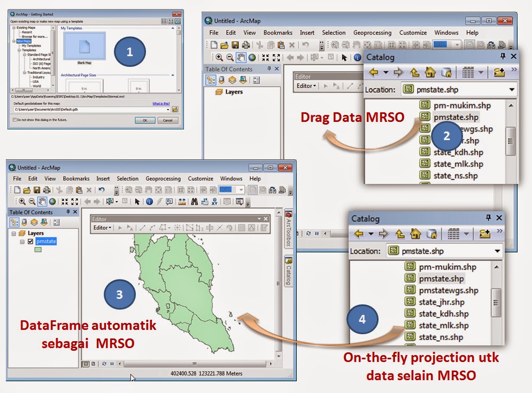Viewport: 532px width, 393px height.
Task: Open Selection menu in lower ArcMap window
Action: (128, 179)
